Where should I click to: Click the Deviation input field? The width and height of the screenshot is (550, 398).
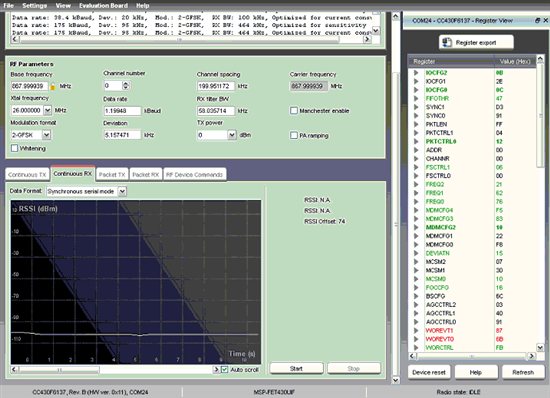122,135
